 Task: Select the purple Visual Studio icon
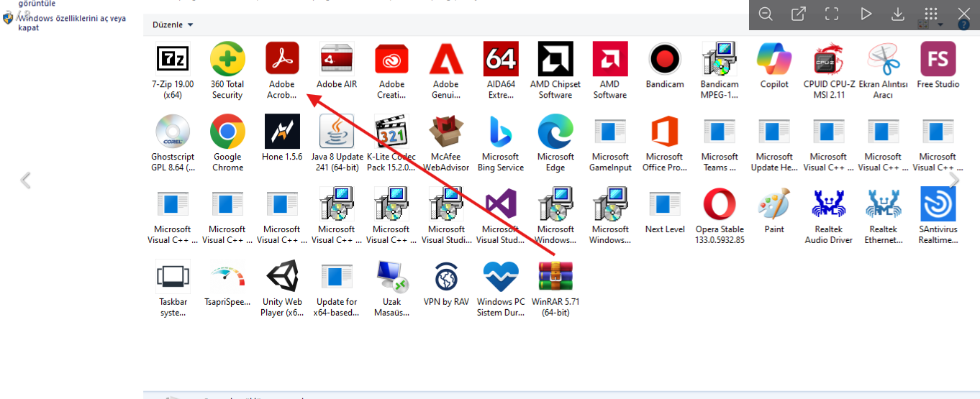[x=501, y=204]
